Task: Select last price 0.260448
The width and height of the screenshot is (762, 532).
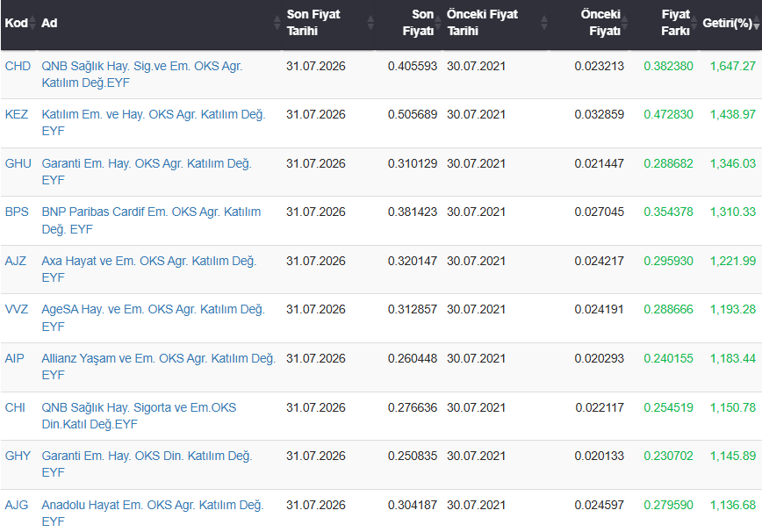Action: [x=413, y=358]
